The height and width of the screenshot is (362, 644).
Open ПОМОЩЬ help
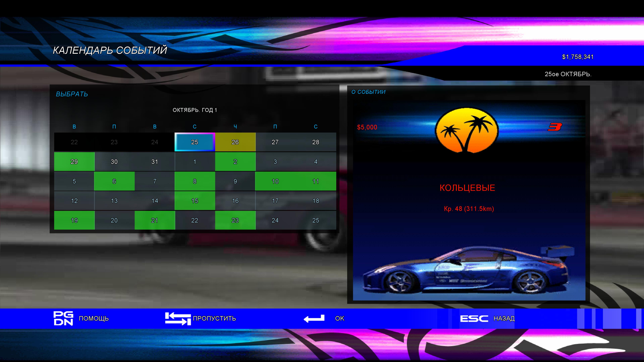(94, 319)
